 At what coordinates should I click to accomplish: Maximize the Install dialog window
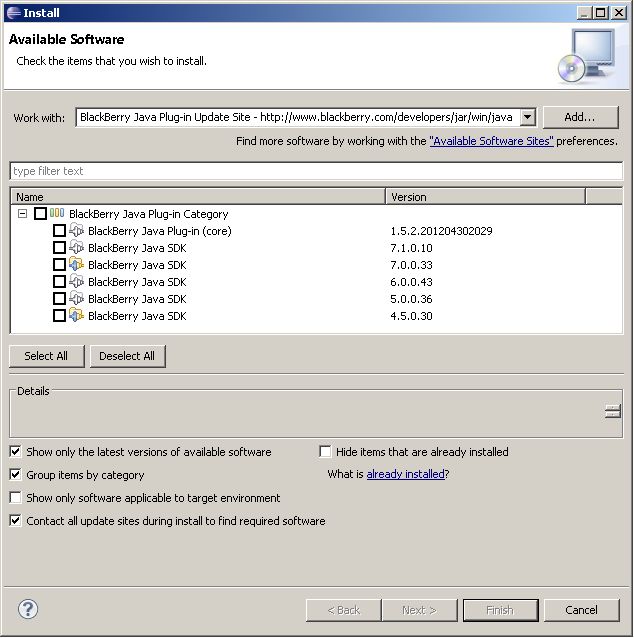pyautogui.click(x=601, y=13)
